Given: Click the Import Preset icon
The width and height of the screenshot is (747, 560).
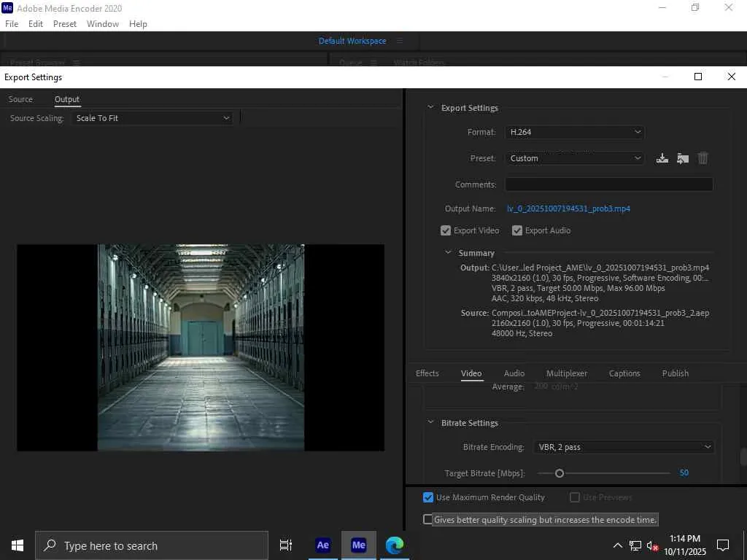Looking at the screenshot, I should pos(683,158).
